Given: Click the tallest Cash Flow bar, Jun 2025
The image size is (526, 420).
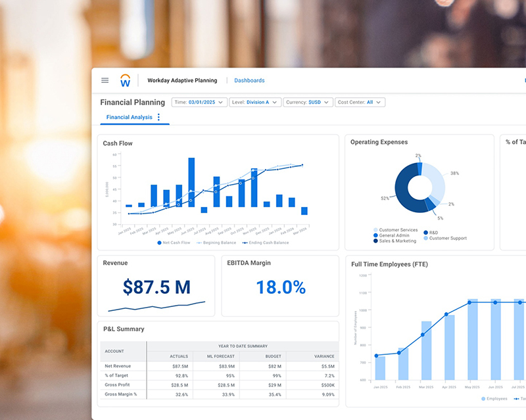Looking at the screenshot, I should click(x=191, y=182).
